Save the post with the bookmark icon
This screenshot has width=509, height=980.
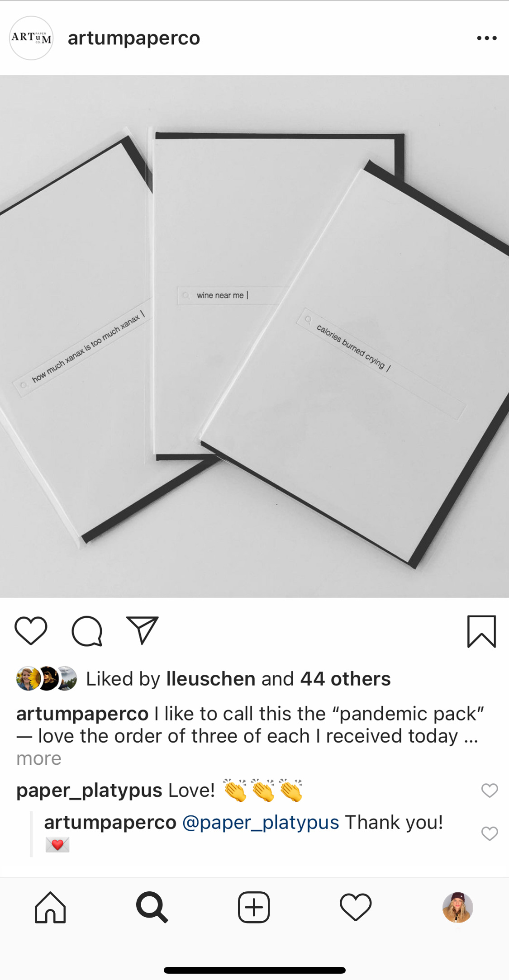481,631
